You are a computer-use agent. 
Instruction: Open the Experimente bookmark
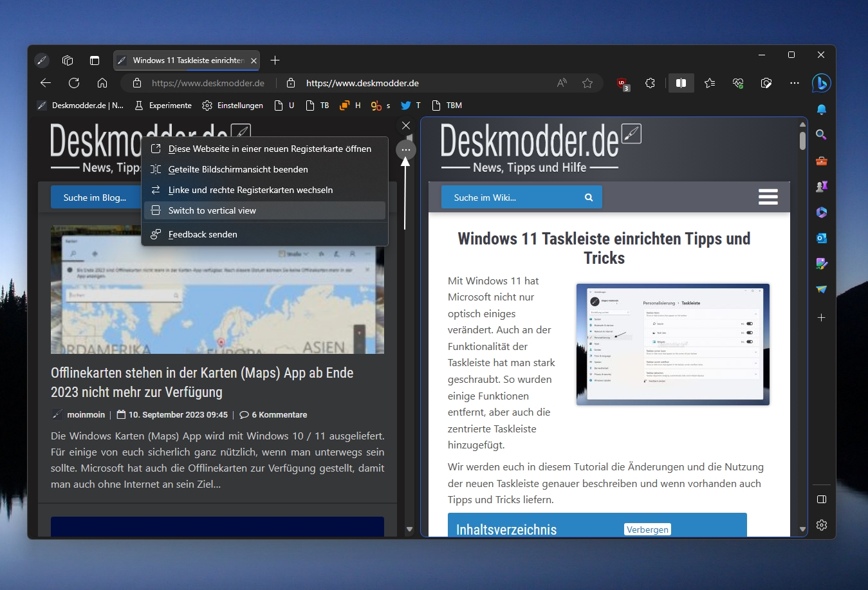(x=163, y=106)
